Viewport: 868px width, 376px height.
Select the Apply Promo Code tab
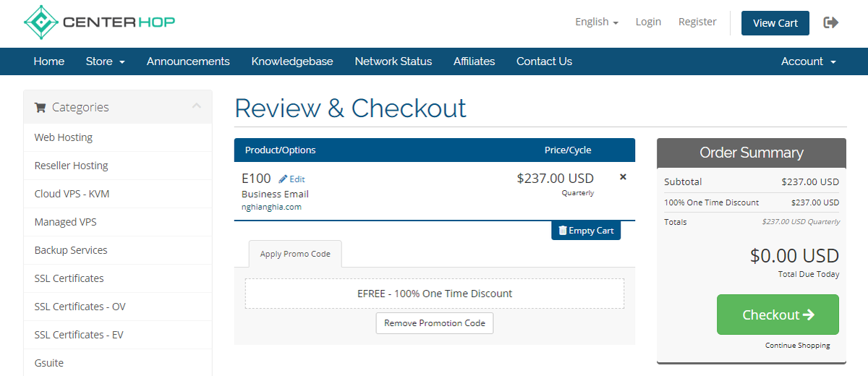coord(295,254)
